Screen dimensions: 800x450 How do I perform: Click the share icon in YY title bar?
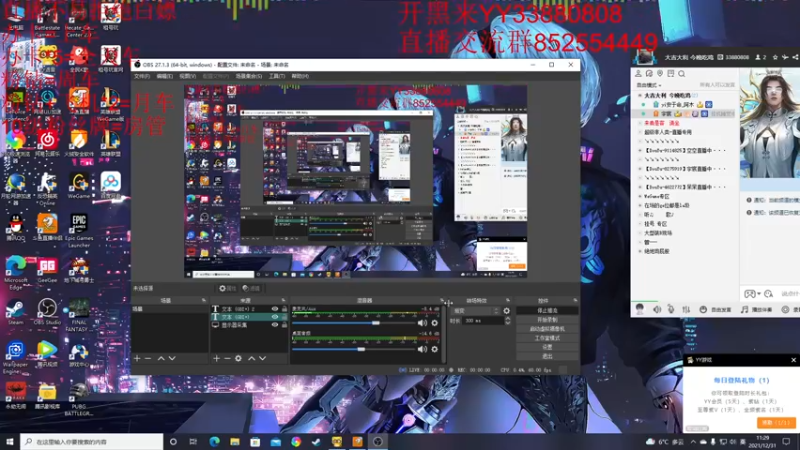click(x=795, y=57)
